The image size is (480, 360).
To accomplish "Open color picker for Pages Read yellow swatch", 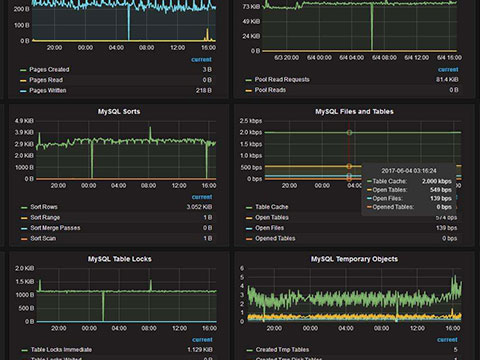I will click(23, 80).
